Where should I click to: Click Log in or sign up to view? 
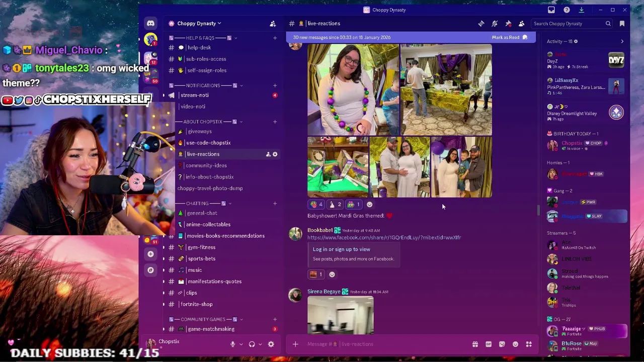(341, 249)
